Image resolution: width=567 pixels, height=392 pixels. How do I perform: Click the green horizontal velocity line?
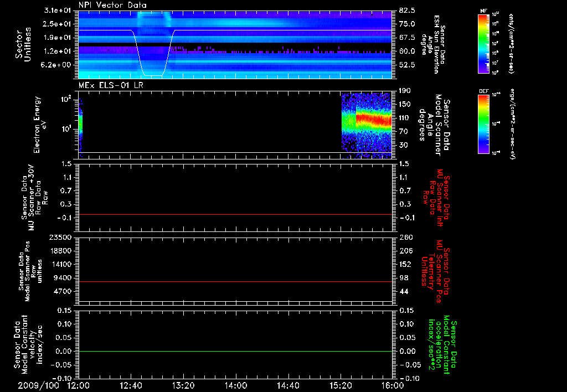[235, 352]
